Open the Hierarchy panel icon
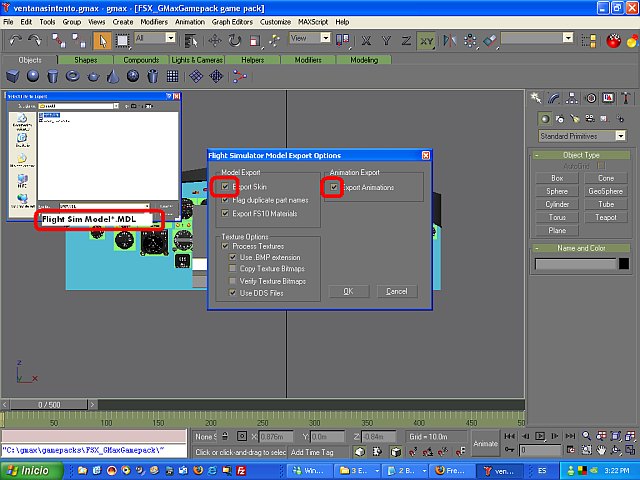The height and width of the screenshot is (480, 640). 573,98
